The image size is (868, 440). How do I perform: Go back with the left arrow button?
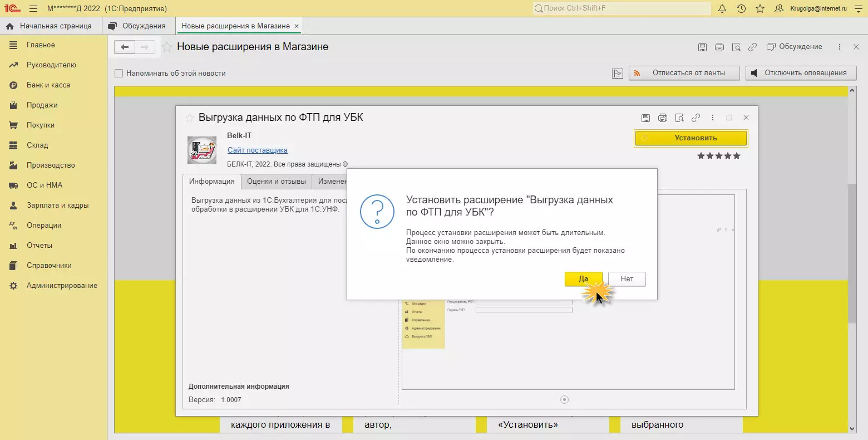click(125, 47)
